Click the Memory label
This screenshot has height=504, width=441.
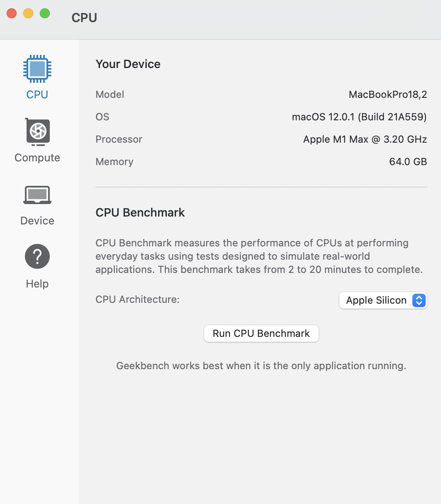pyautogui.click(x=115, y=162)
